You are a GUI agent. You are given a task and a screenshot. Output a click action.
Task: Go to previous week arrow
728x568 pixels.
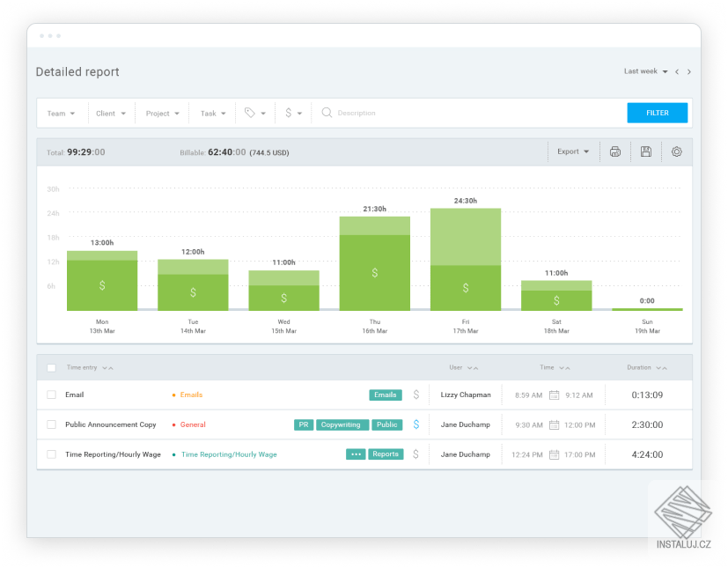coord(677,72)
